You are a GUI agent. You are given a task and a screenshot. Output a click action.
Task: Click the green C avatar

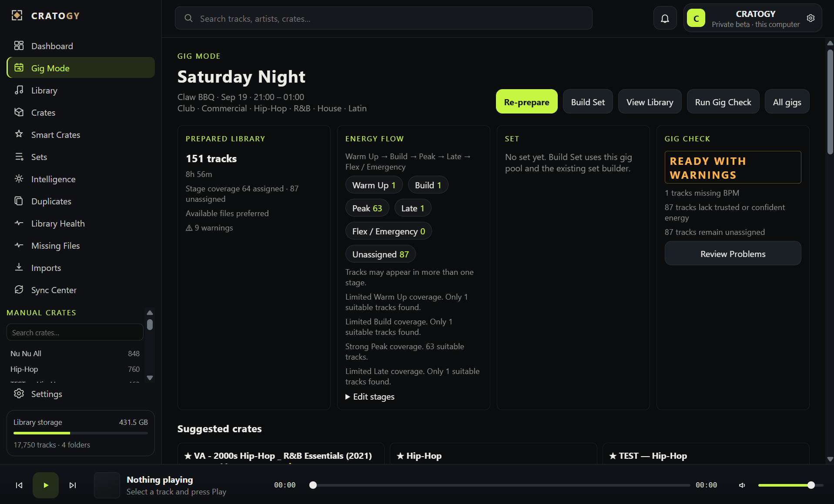pyautogui.click(x=696, y=18)
